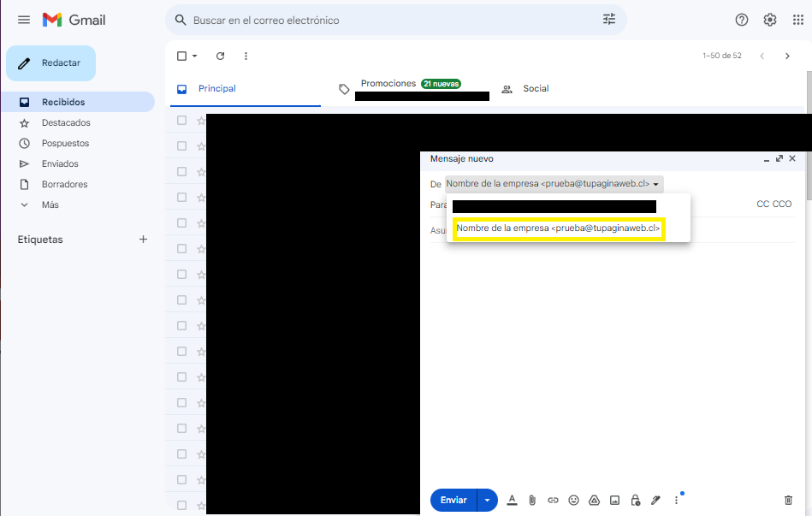Insert files using Google Drive icon
Viewport: 812px width, 516px height.
(x=594, y=500)
